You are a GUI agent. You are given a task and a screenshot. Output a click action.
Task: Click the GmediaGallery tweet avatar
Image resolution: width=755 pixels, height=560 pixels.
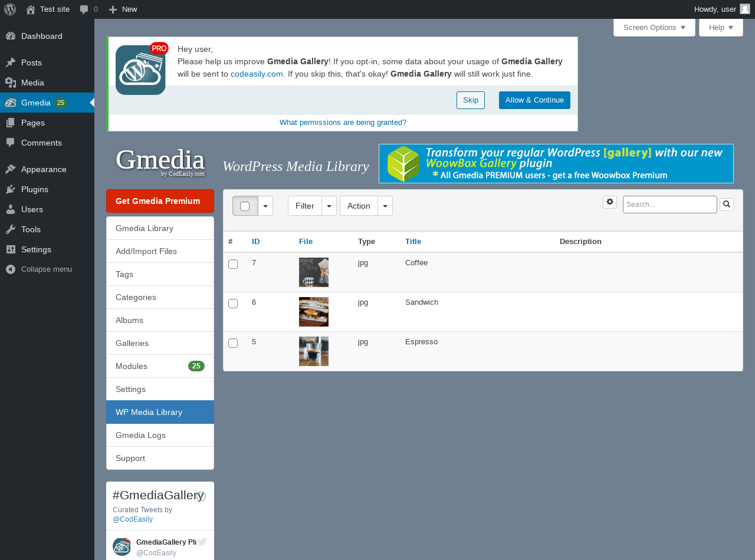click(x=122, y=546)
